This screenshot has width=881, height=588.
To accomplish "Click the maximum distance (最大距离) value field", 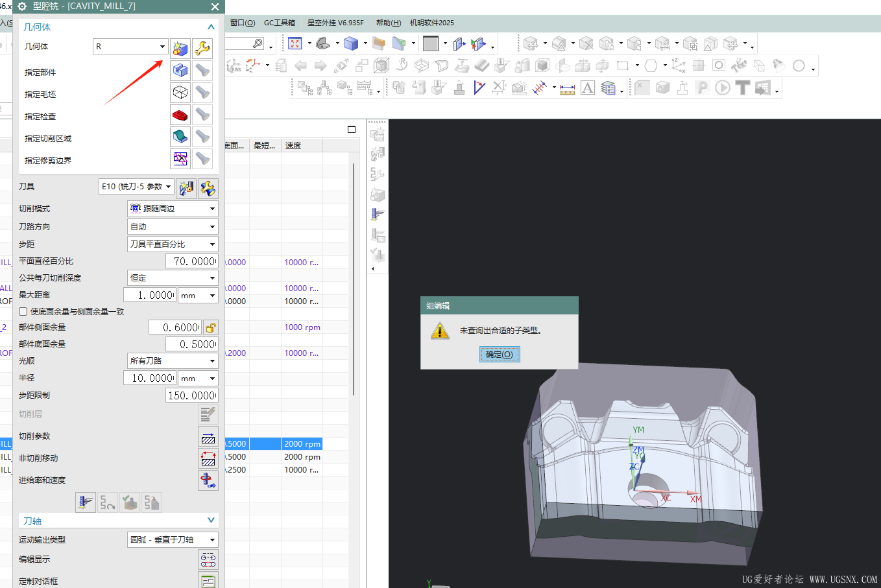I will (151, 295).
